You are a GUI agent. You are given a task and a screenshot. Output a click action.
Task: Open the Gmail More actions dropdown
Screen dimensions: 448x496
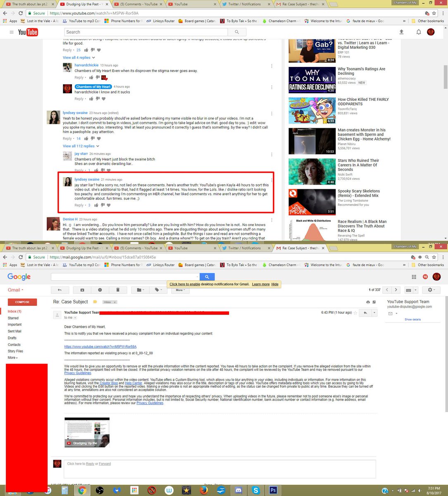(181, 290)
